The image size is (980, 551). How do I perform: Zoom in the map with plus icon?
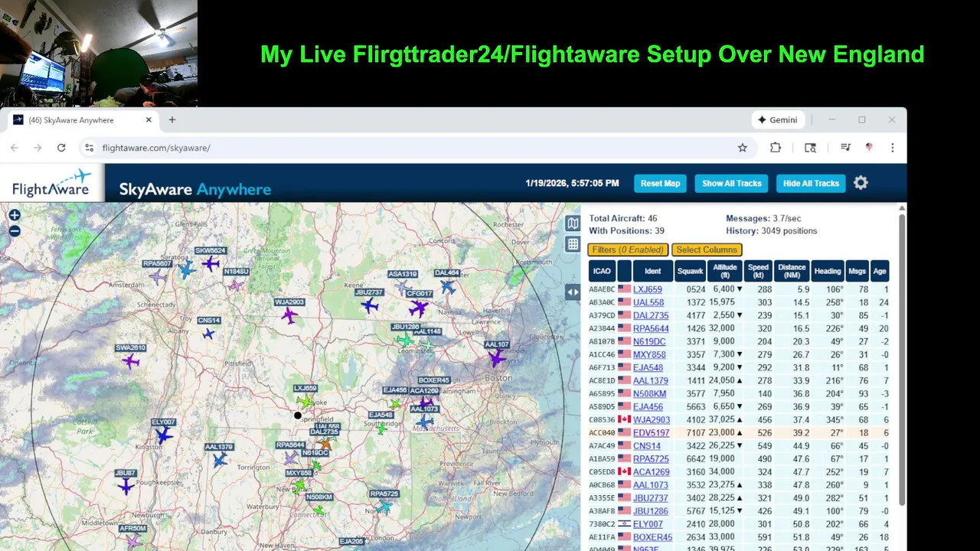point(15,216)
